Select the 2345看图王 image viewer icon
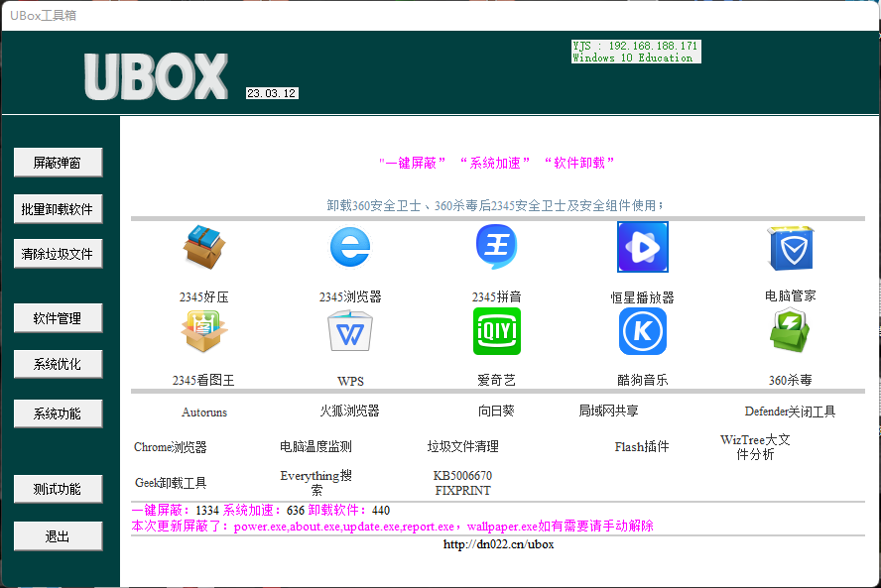Viewport: 881px width, 588px height. (x=204, y=332)
